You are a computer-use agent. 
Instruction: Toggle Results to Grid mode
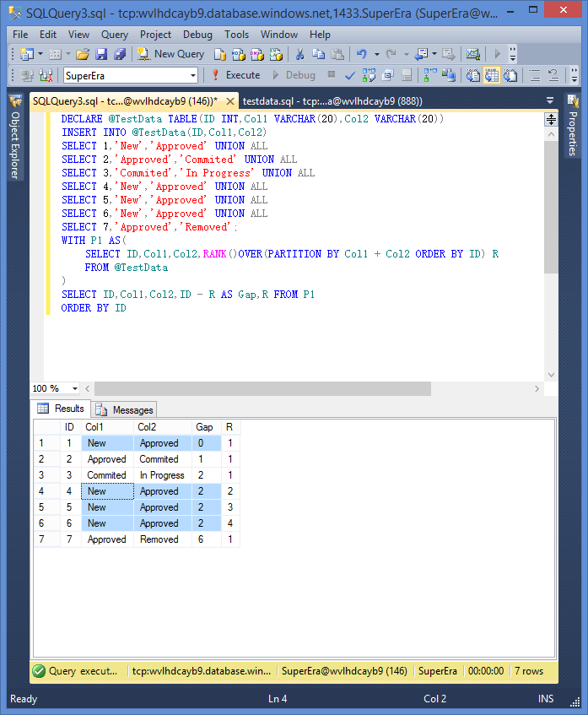493,75
